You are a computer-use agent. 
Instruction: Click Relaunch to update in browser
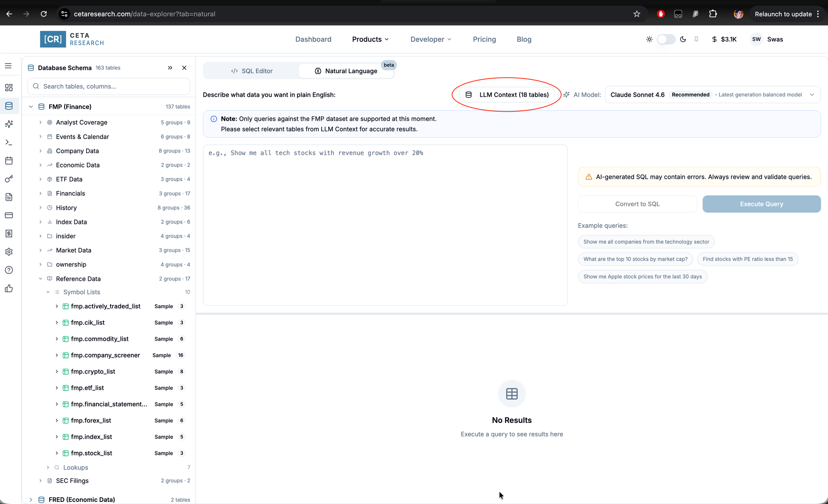(783, 14)
